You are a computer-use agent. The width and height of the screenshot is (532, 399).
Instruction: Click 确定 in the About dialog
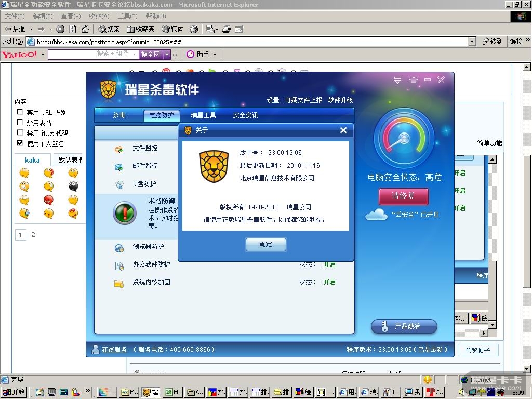pos(266,244)
